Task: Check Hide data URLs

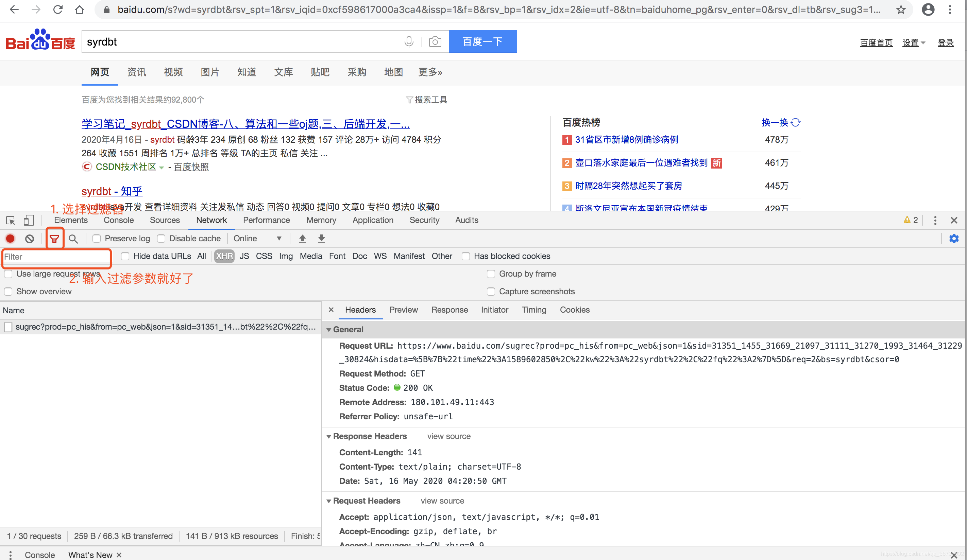Action: point(125,256)
